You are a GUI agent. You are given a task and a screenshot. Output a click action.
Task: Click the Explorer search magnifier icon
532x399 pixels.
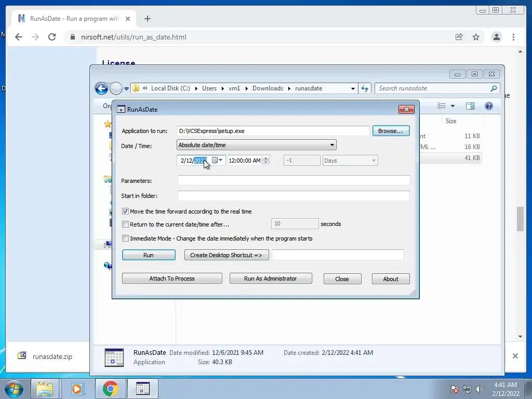494,88
